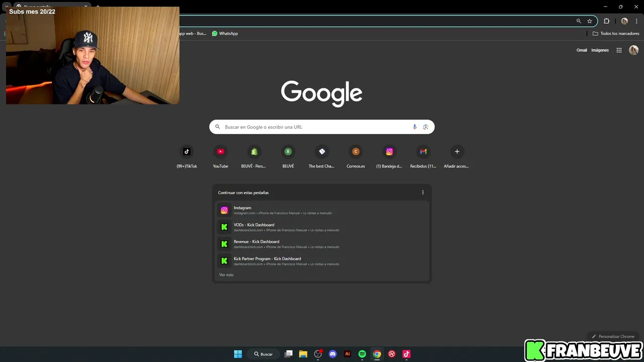Open the red circular app on the taskbar
This screenshot has width=644, height=362.
coord(392,354)
